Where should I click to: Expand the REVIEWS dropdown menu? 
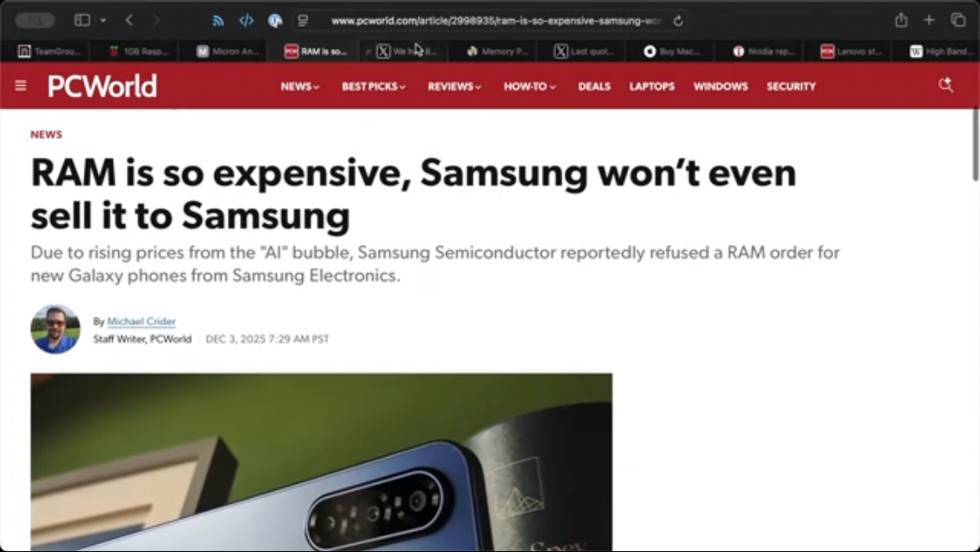[x=455, y=86]
